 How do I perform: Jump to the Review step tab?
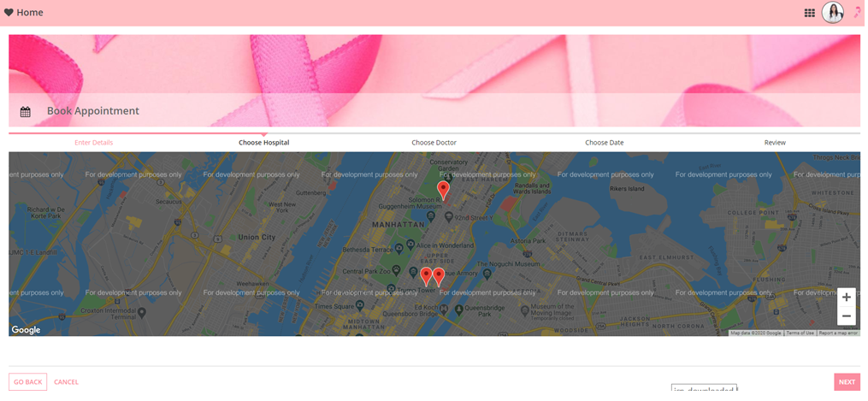(775, 143)
